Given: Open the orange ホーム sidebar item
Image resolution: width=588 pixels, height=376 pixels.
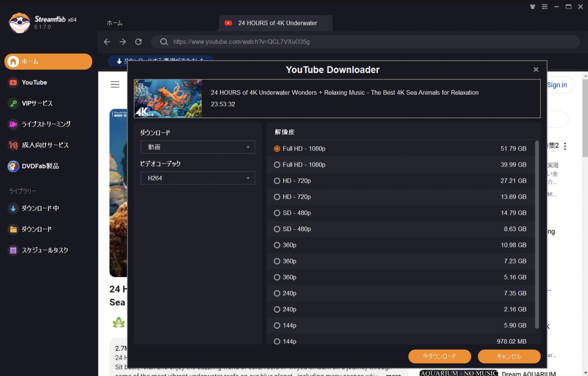Looking at the screenshot, I should (x=48, y=61).
